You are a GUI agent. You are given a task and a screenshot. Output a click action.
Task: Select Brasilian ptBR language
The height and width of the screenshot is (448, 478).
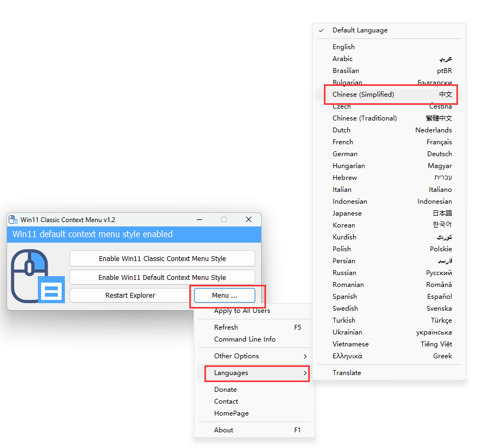(389, 71)
